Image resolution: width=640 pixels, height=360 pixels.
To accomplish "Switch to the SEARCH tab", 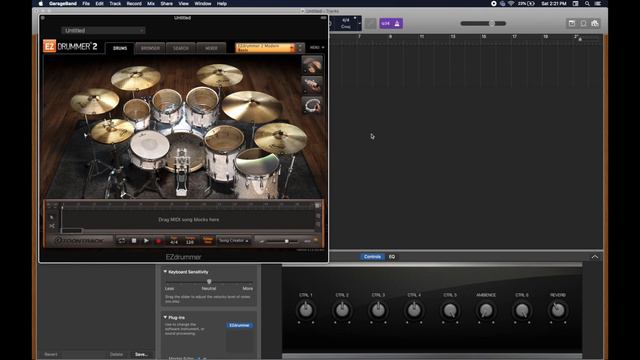I will pos(180,48).
